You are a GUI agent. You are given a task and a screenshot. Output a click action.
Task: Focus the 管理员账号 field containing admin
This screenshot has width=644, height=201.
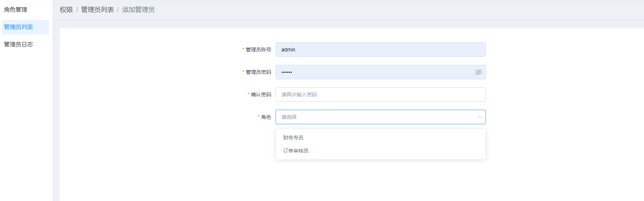pos(380,50)
